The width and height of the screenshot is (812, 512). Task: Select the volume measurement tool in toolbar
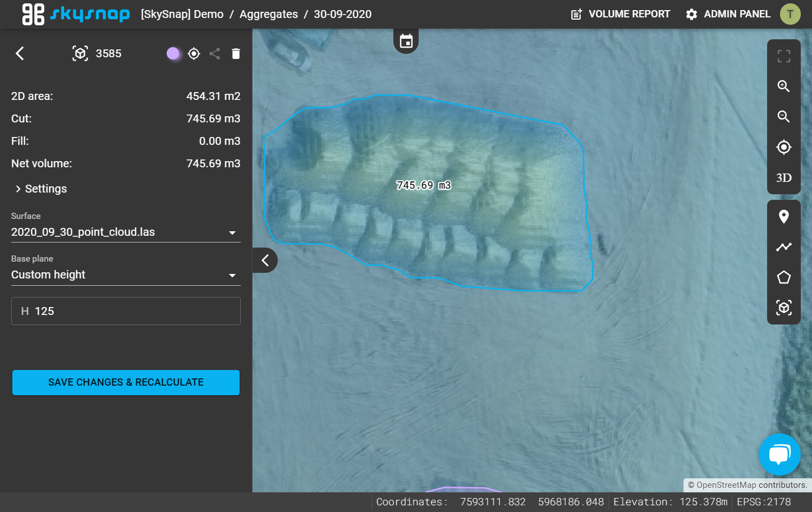click(784, 308)
